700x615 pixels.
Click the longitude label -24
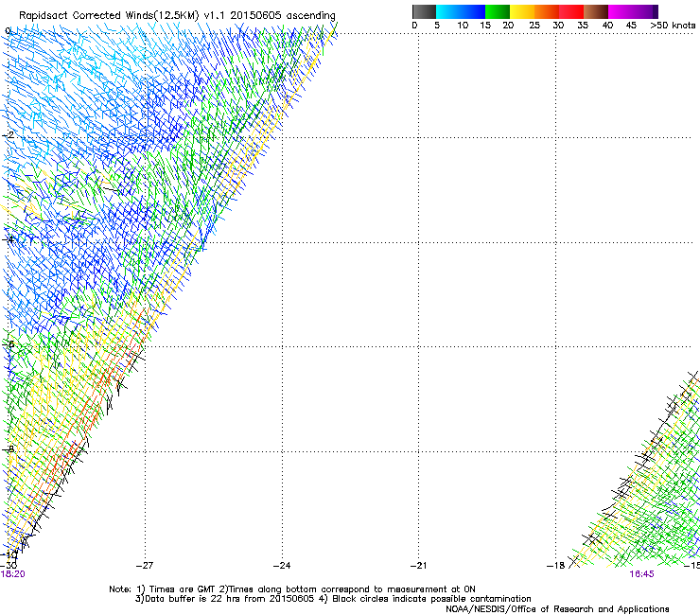pos(282,566)
